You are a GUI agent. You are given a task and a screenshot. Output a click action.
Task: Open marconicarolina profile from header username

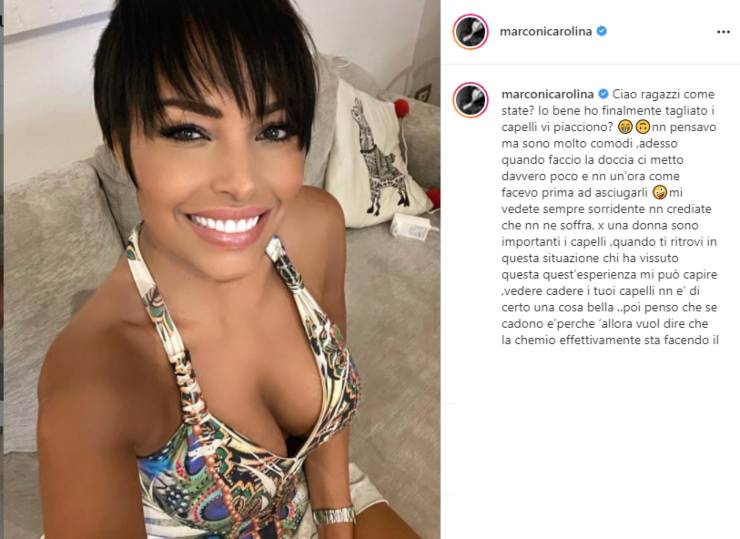click(546, 32)
